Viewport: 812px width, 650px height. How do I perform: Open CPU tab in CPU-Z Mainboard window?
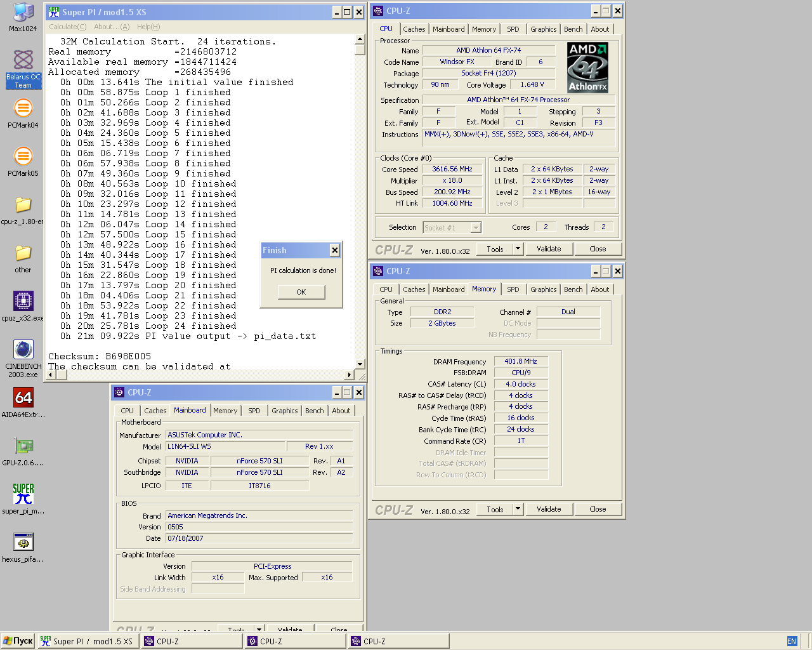128,411
